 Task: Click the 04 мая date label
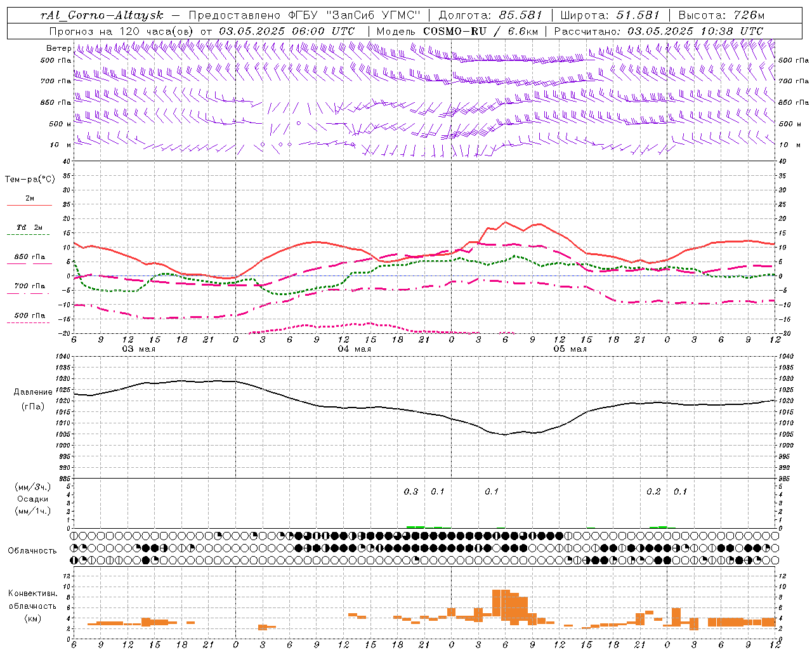click(354, 349)
